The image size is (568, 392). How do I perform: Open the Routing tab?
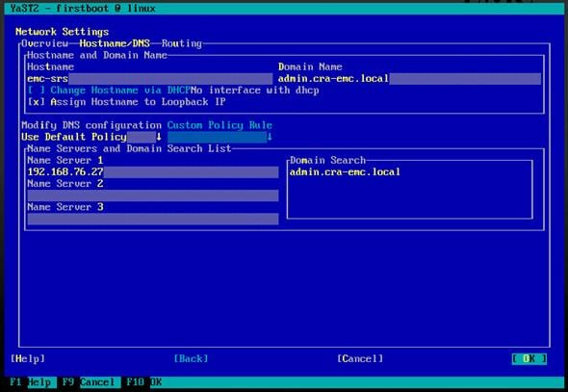182,44
